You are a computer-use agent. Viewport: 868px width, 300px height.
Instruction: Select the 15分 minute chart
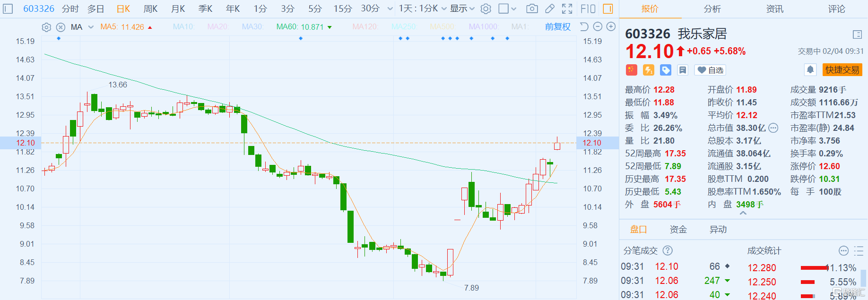pyautogui.click(x=343, y=9)
